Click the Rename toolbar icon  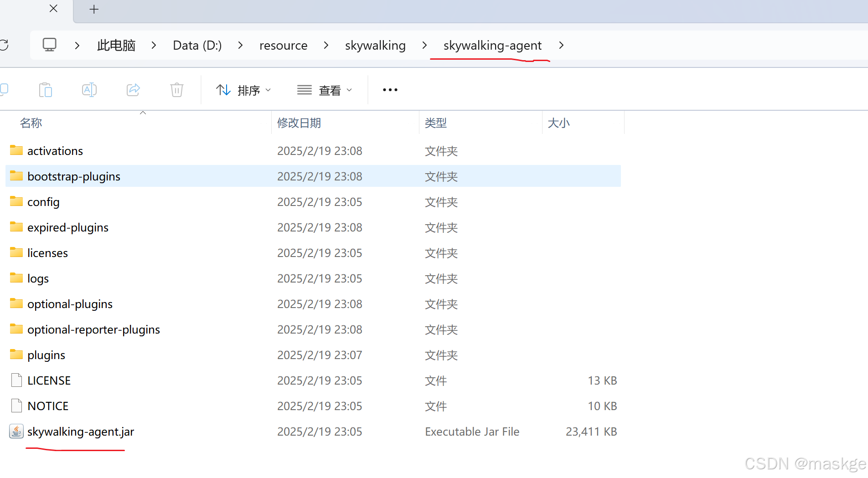click(x=89, y=90)
